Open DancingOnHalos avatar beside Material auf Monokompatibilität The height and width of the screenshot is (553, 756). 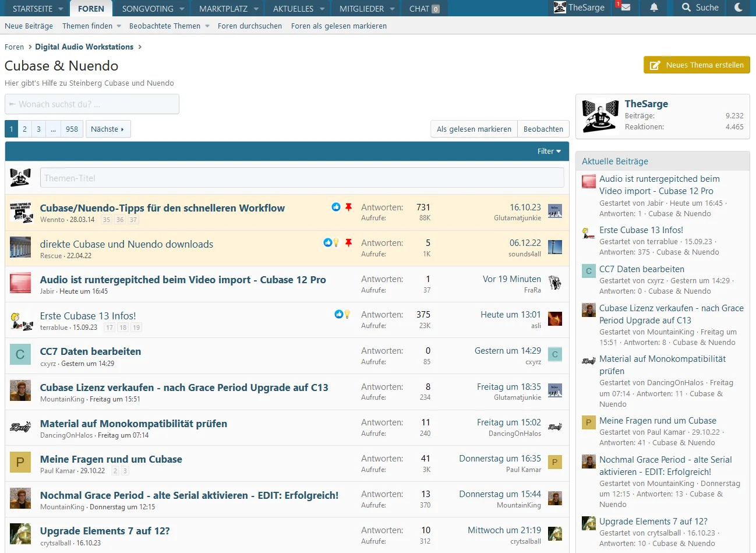click(x=20, y=427)
